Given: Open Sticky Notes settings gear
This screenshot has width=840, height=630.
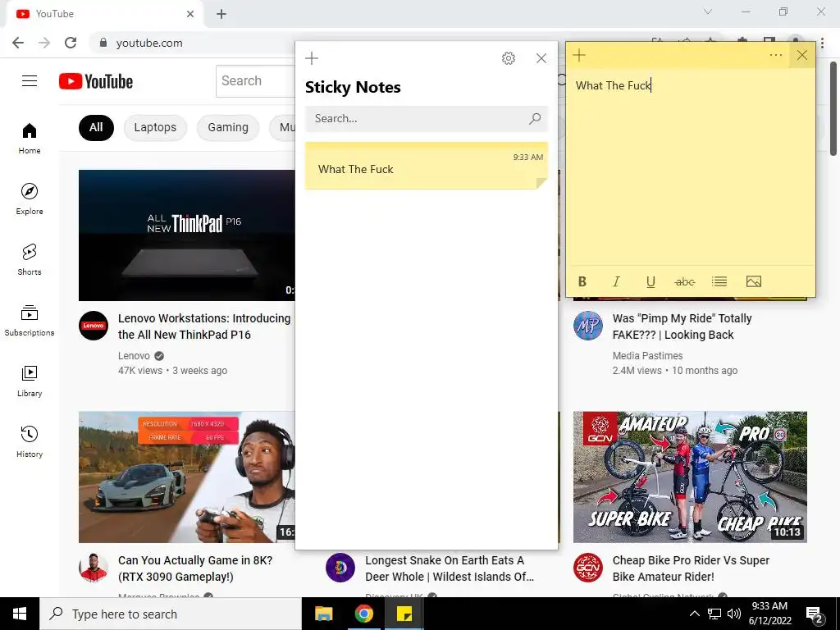Looking at the screenshot, I should point(509,58).
